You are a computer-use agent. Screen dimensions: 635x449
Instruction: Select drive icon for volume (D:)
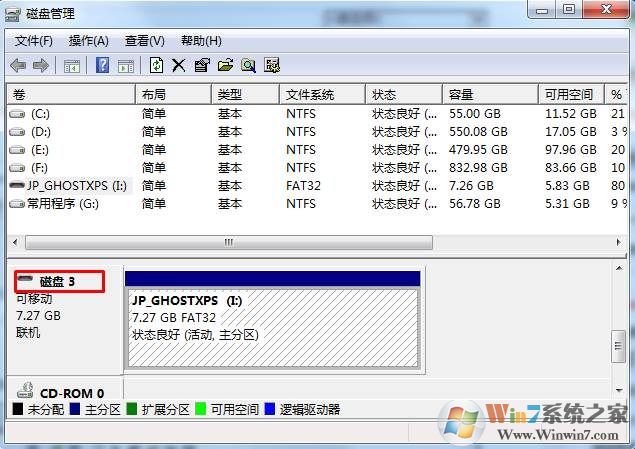[17, 132]
